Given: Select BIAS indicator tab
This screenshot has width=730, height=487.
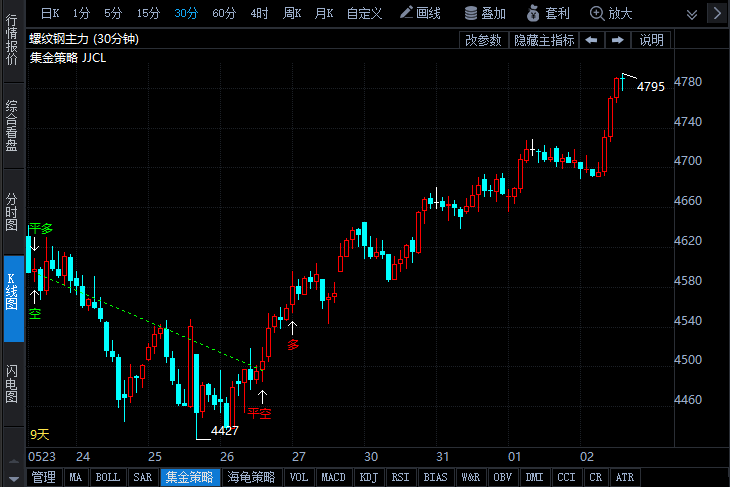Looking at the screenshot, I should point(435,477).
